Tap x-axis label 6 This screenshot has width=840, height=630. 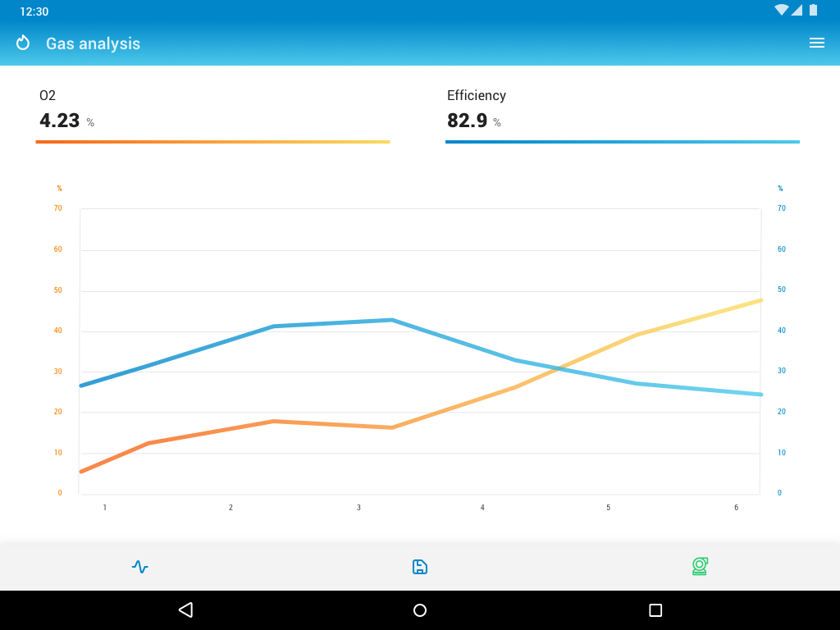pyautogui.click(x=736, y=507)
